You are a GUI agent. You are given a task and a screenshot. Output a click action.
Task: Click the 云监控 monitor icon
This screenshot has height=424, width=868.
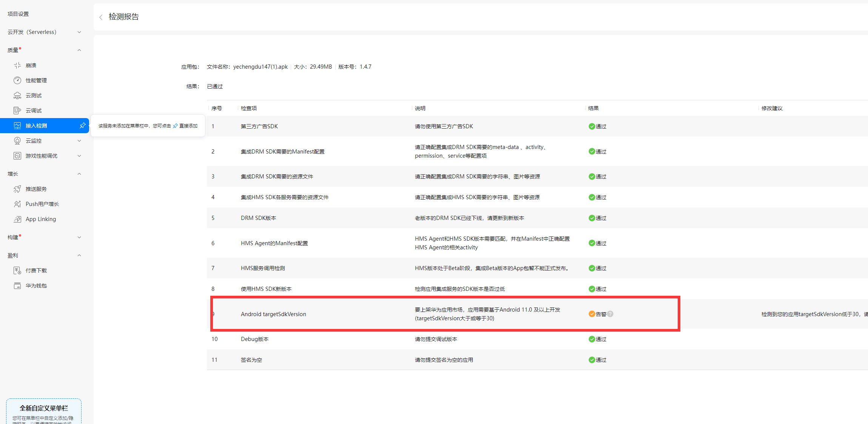click(x=17, y=141)
